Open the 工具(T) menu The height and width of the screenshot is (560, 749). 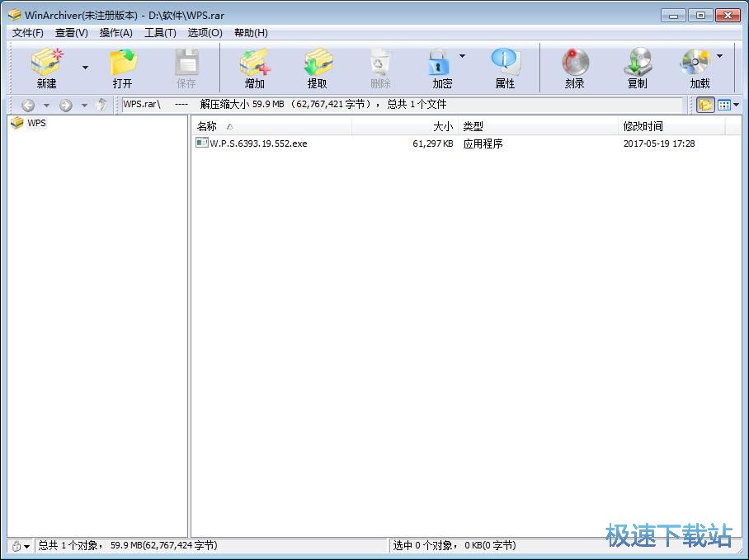pyautogui.click(x=159, y=32)
